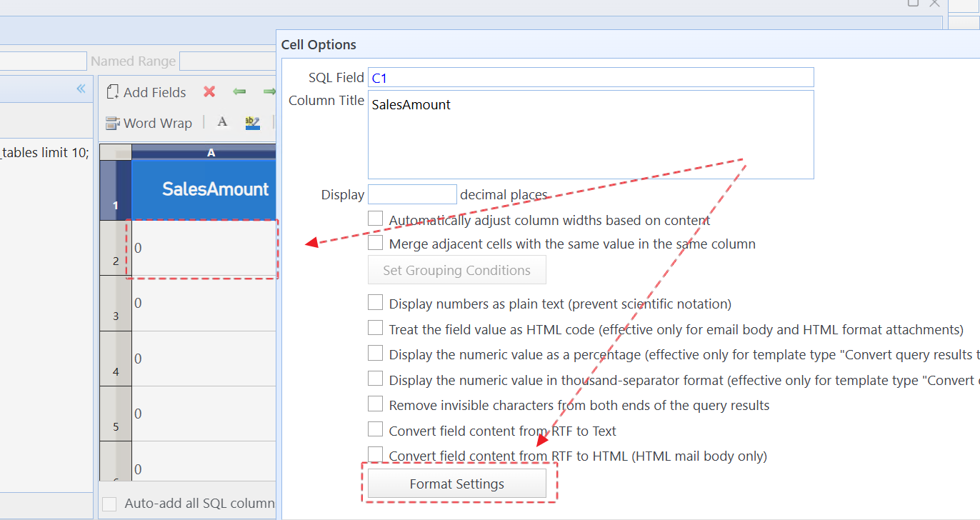This screenshot has height=520, width=980.
Task: Click the grid select-all corner
Action: [116, 152]
